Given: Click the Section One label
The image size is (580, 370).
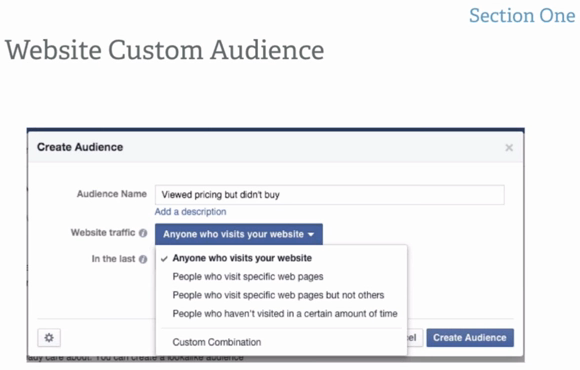Looking at the screenshot, I should coord(522,16).
